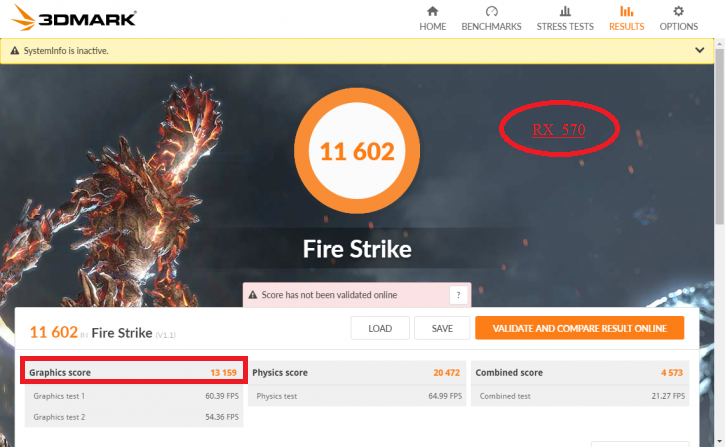The height and width of the screenshot is (447, 725).
Task: Click the SAVE button
Action: (x=442, y=328)
